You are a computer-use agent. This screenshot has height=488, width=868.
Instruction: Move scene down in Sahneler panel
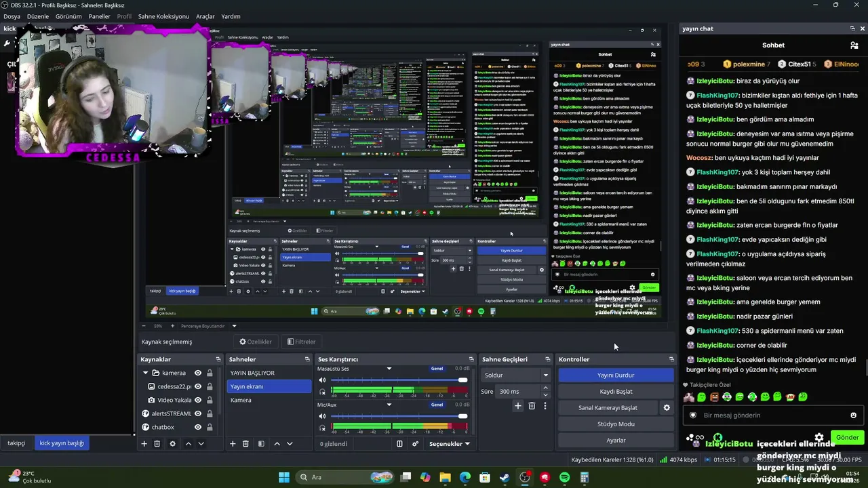click(x=290, y=443)
